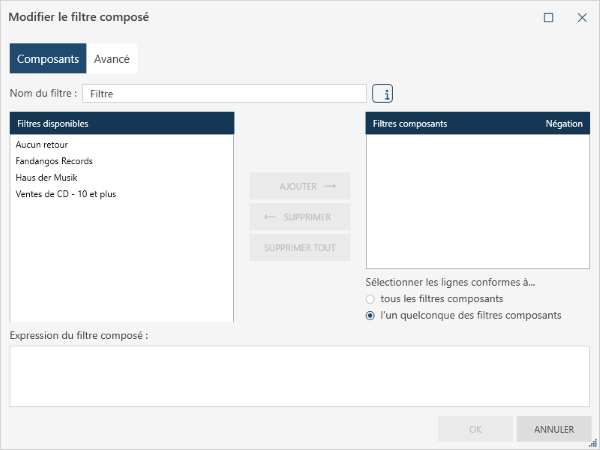The height and width of the screenshot is (450, 600).
Task: Choose "Ventes de CD - 10 et plus"
Action: [x=66, y=194]
